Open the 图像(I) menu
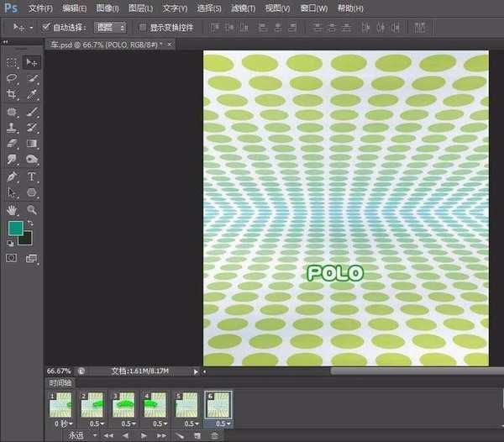This screenshot has height=442, width=504. [109, 8]
